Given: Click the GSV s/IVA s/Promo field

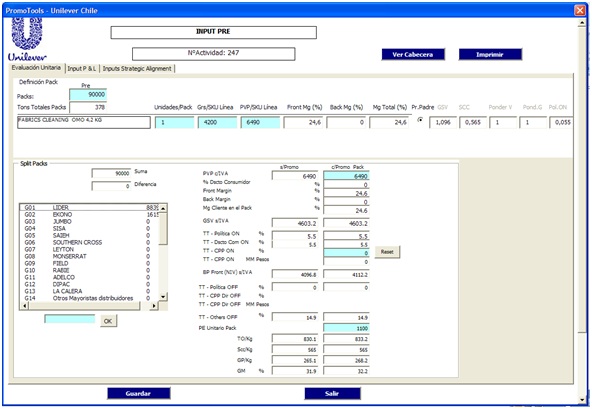Looking at the screenshot, I should click(x=295, y=224).
